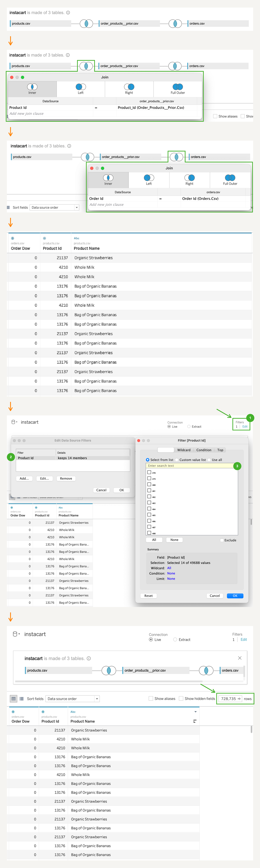Select Left join icon in Product Id Join dialog
260x868 pixels.
(x=81, y=87)
